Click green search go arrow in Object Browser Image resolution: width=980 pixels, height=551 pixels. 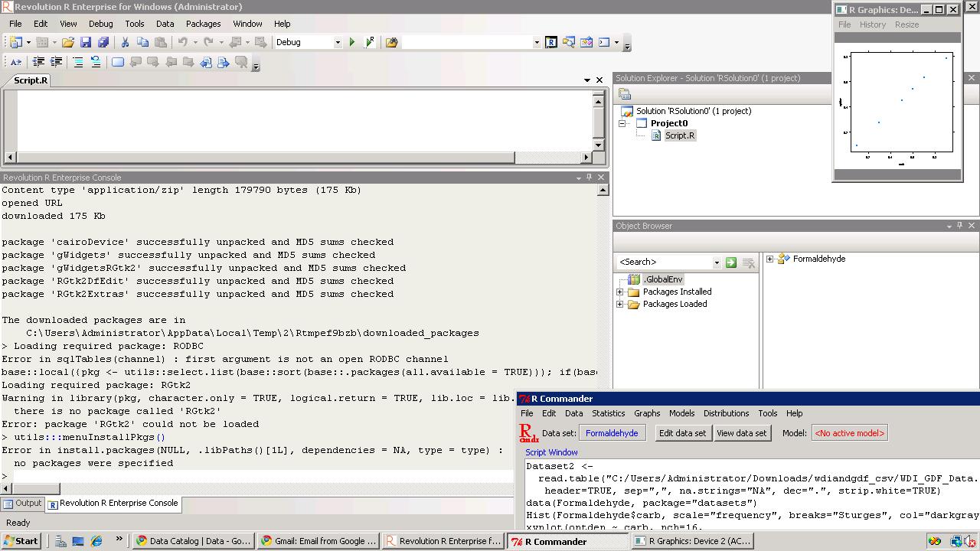(x=731, y=262)
